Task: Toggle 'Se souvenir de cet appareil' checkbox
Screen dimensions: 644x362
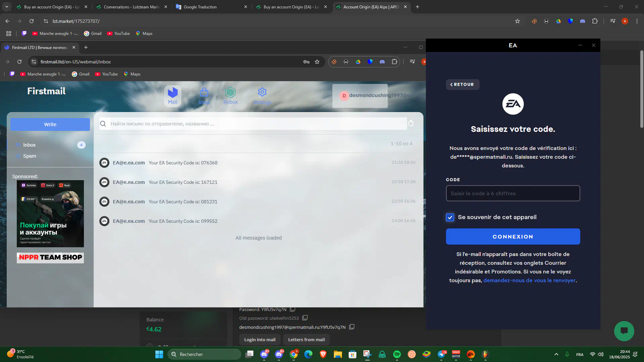Action: (x=450, y=217)
